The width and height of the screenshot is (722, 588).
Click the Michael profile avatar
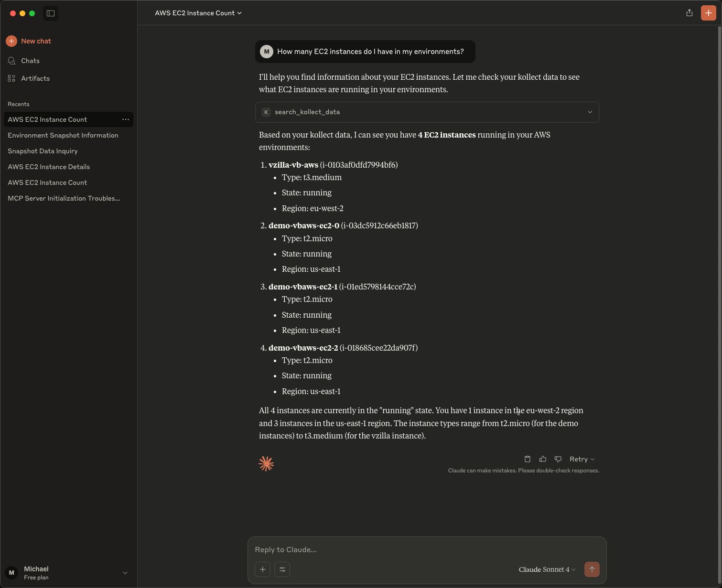click(11, 573)
